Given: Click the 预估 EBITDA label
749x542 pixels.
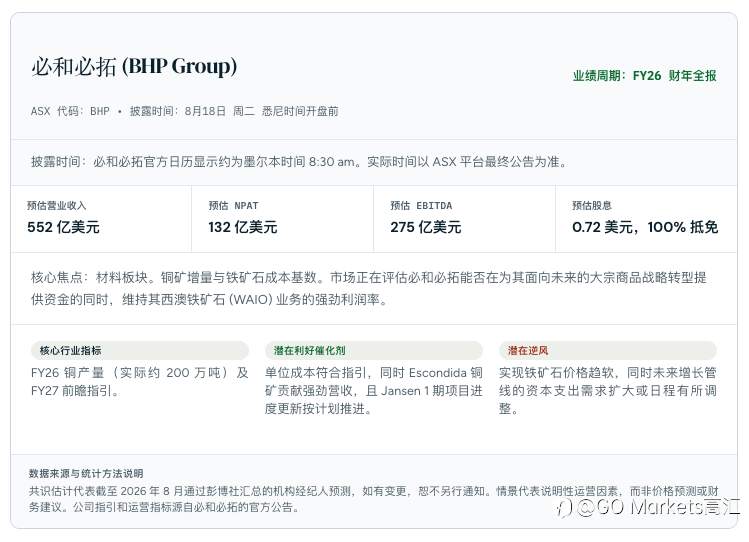Looking at the screenshot, I should tap(421, 205).
